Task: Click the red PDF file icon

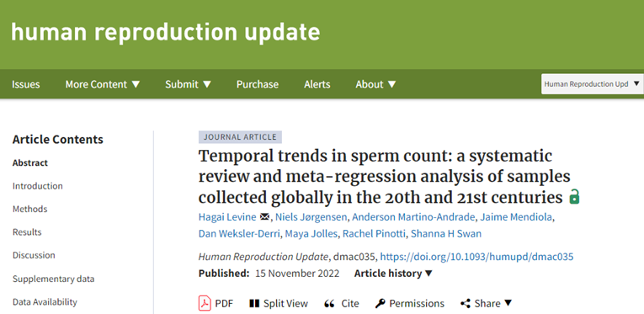Action: pos(205,303)
